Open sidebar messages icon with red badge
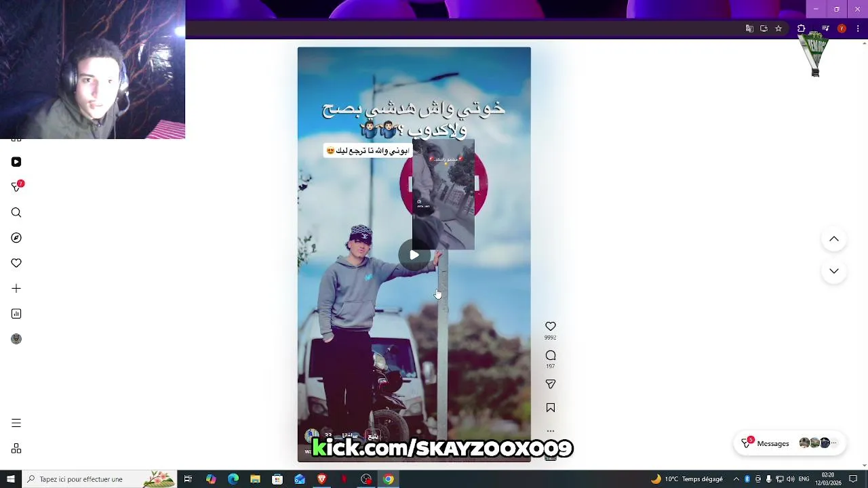The image size is (868, 488). point(17,186)
